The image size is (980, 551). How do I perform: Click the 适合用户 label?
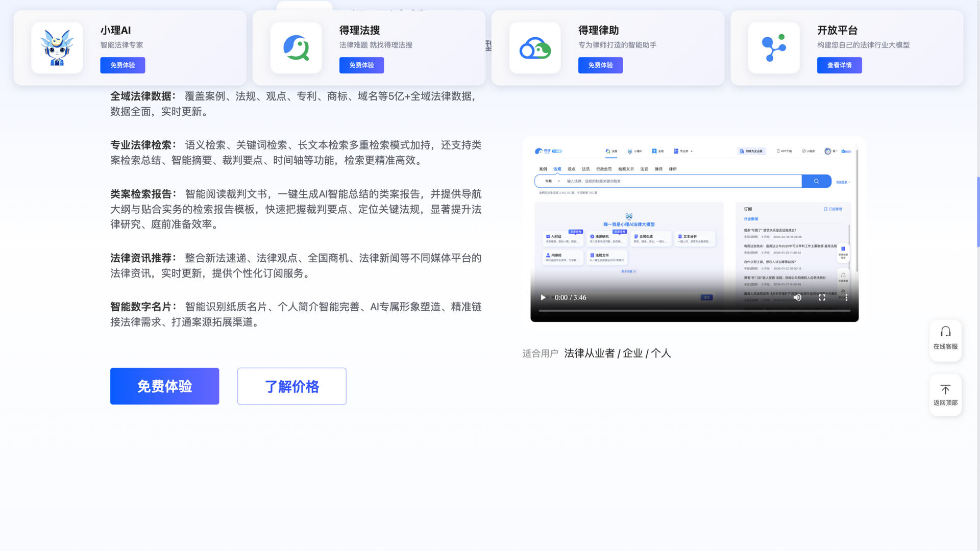coord(540,354)
